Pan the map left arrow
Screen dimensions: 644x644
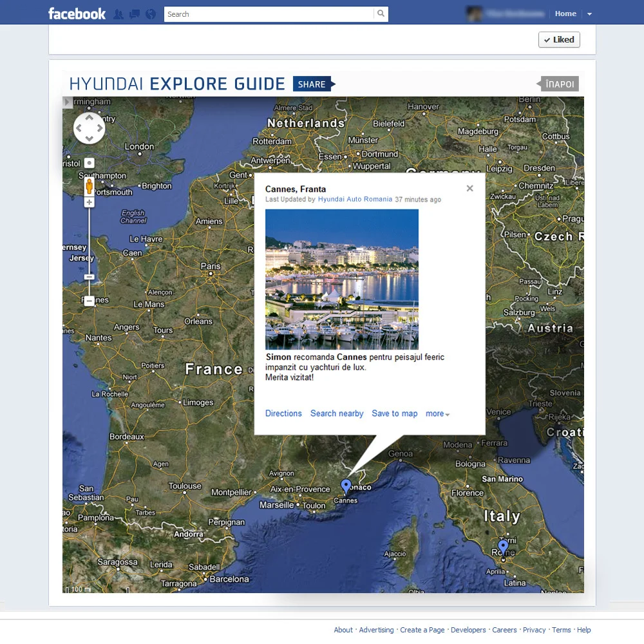tap(79, 128)
